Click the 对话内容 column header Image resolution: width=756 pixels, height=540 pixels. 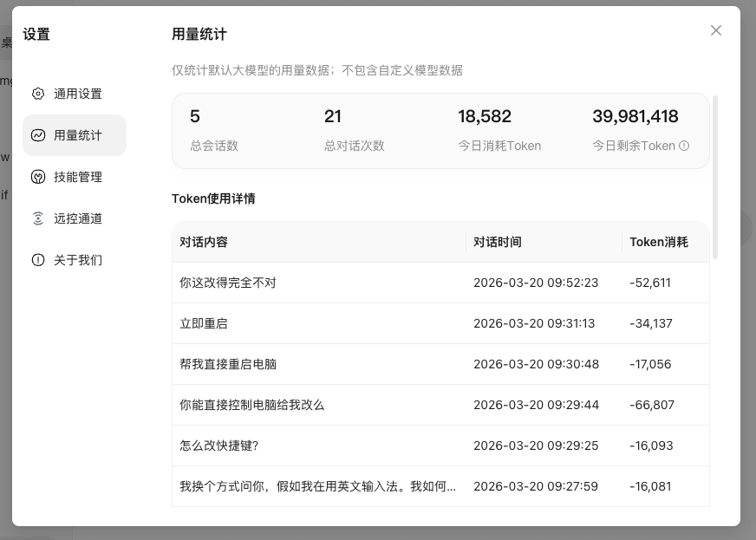coord(204,242)
